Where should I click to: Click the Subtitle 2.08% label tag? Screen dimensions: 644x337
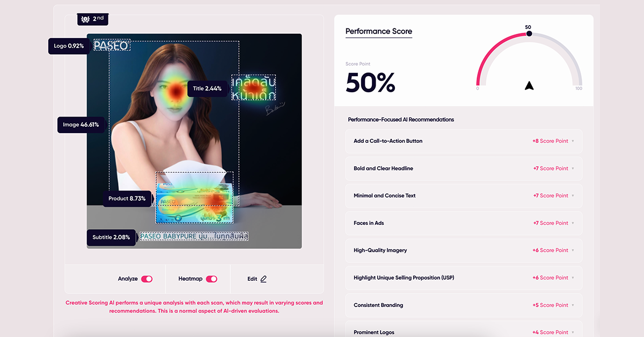111,237
